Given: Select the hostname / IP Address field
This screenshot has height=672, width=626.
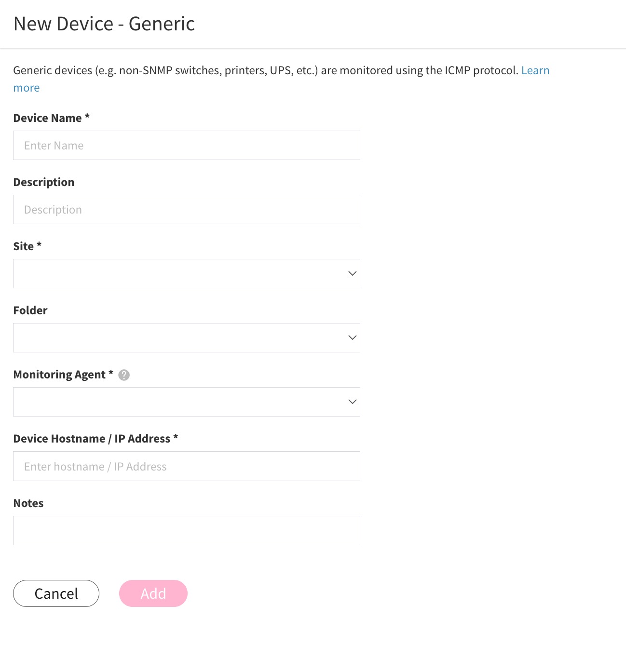Looking at the screenshot, I should pyautogui.click(x=187, y=466).
